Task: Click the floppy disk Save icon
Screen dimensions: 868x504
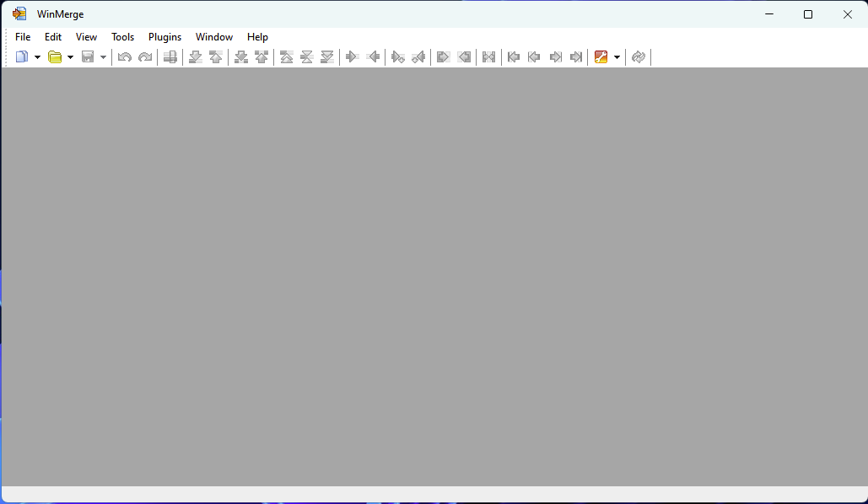Action: 88,57
